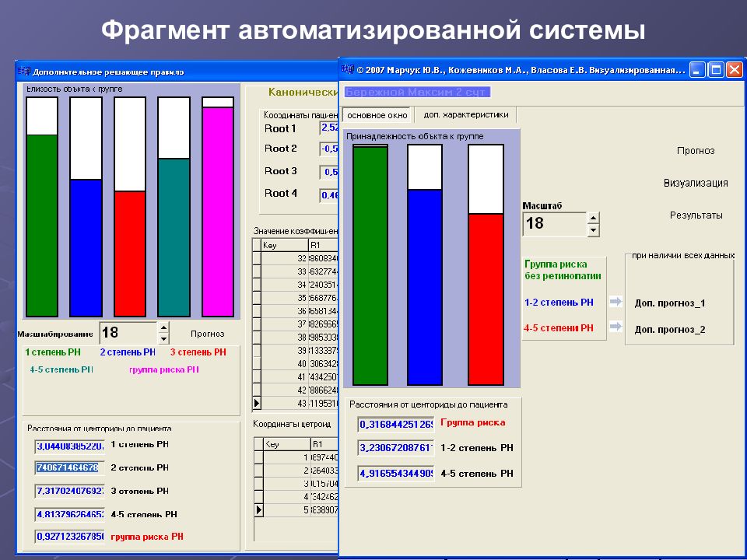Click the app icon in the Дополнительное решающее правило title bar
This screenshot has height=560, width=747.
click(x=24, y=72)
